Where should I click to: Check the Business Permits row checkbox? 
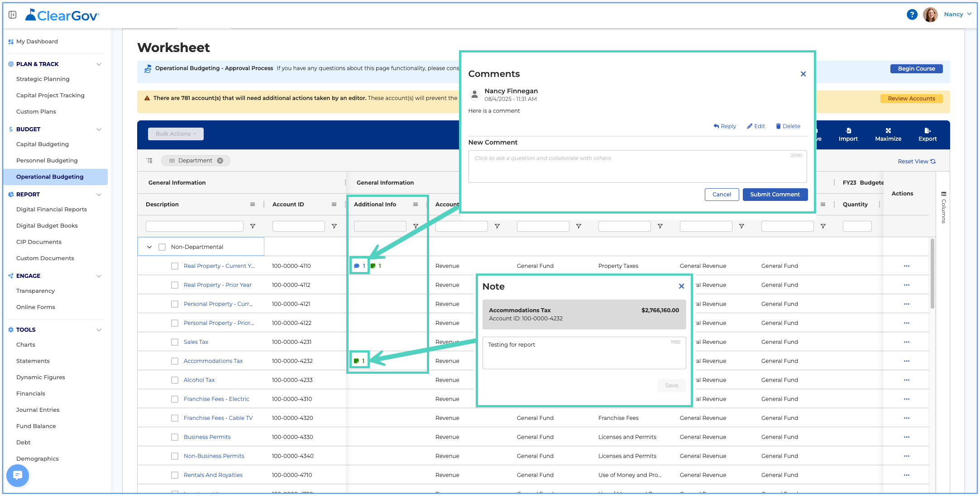[175, 437]
